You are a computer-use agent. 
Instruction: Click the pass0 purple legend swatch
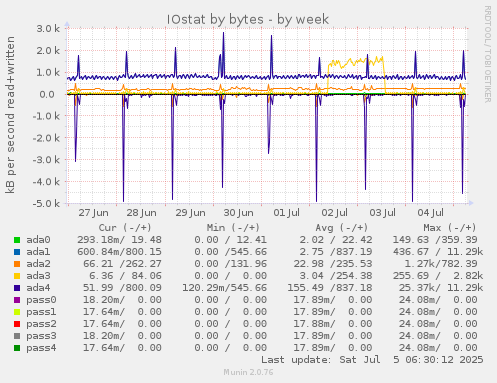coord(17,300)
